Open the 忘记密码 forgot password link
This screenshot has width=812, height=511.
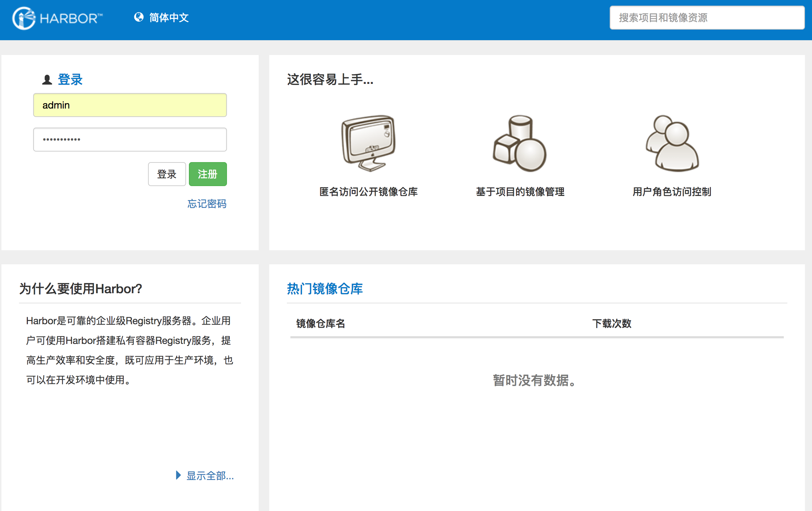coord(207,204)
